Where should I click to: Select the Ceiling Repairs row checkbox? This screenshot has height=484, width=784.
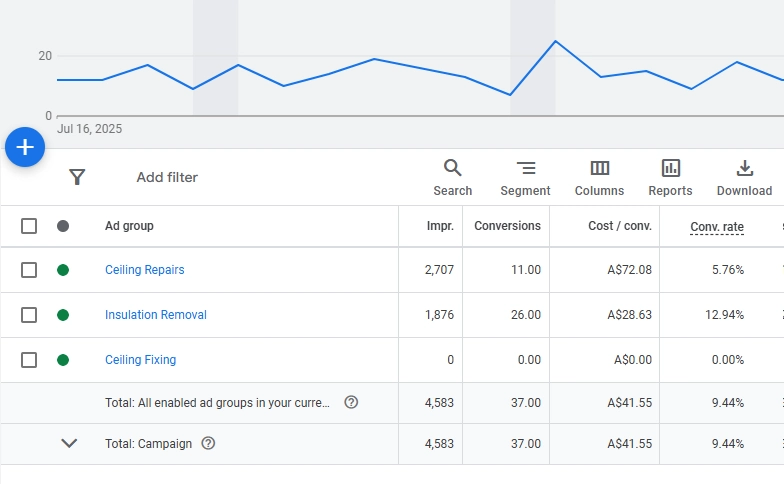tap(29, 270)
